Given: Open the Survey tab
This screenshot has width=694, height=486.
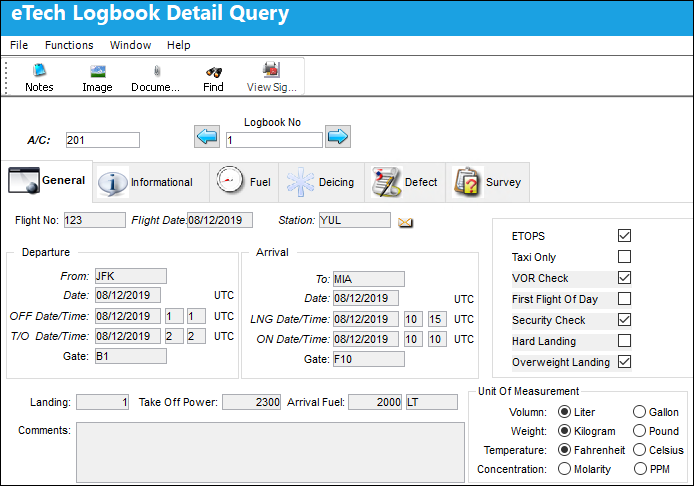Looking at the screenshot, I should 487,182.
